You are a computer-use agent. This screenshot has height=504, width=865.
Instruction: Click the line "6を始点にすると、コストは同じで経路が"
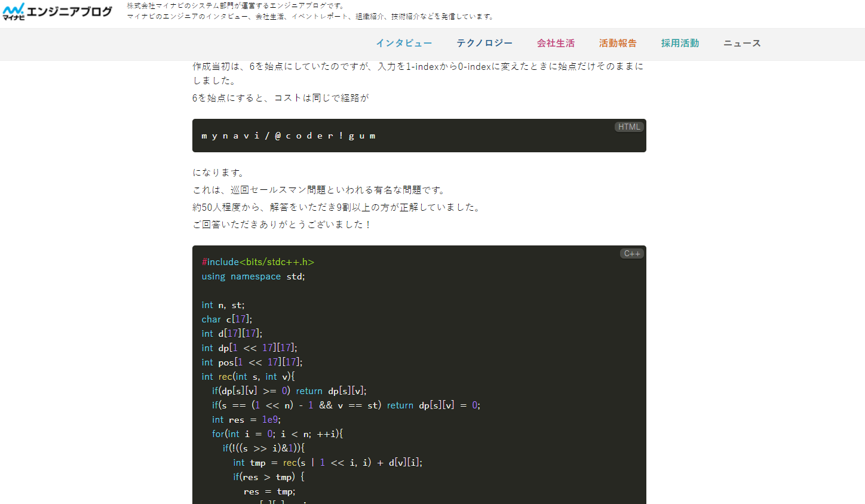(281, 98)
